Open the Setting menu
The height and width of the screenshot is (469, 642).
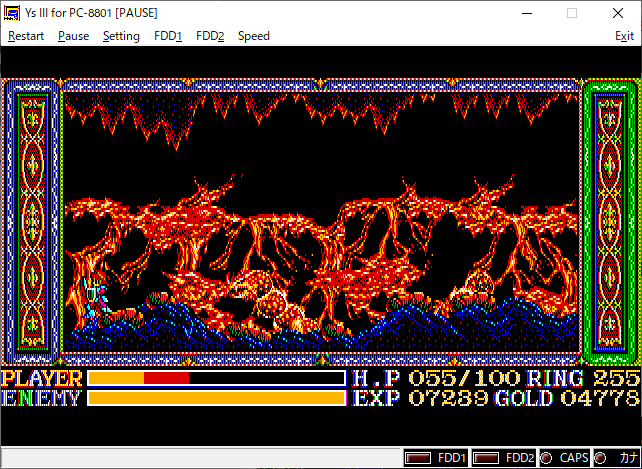(x=121, y=36)
